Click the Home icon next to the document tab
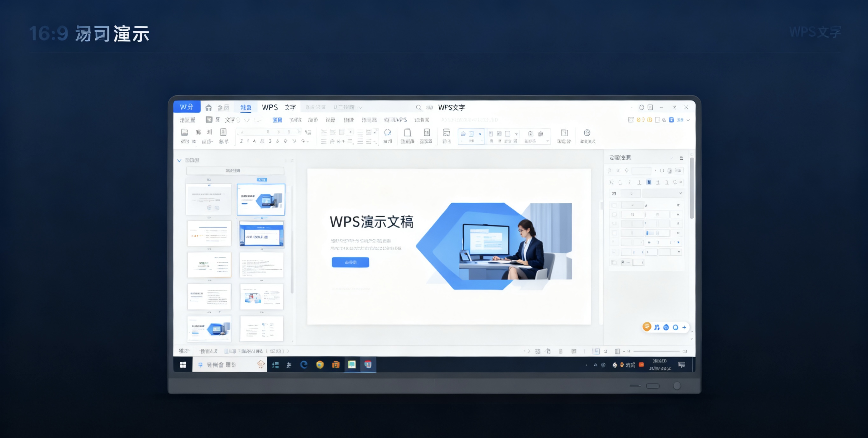The width and height of the screenshot is (868, 438). coord(209,108)
